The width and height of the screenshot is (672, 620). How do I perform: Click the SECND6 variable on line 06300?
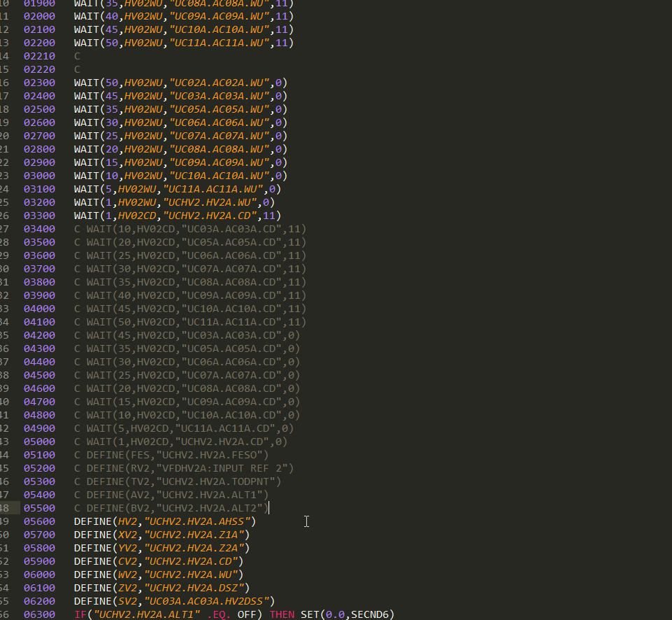[370, 614]
